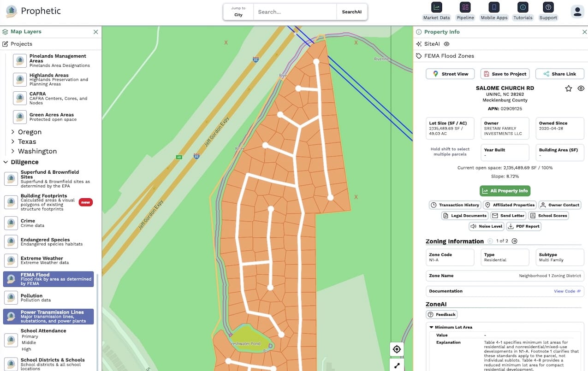Open the View Code documentation link

(x=567, y=291)
